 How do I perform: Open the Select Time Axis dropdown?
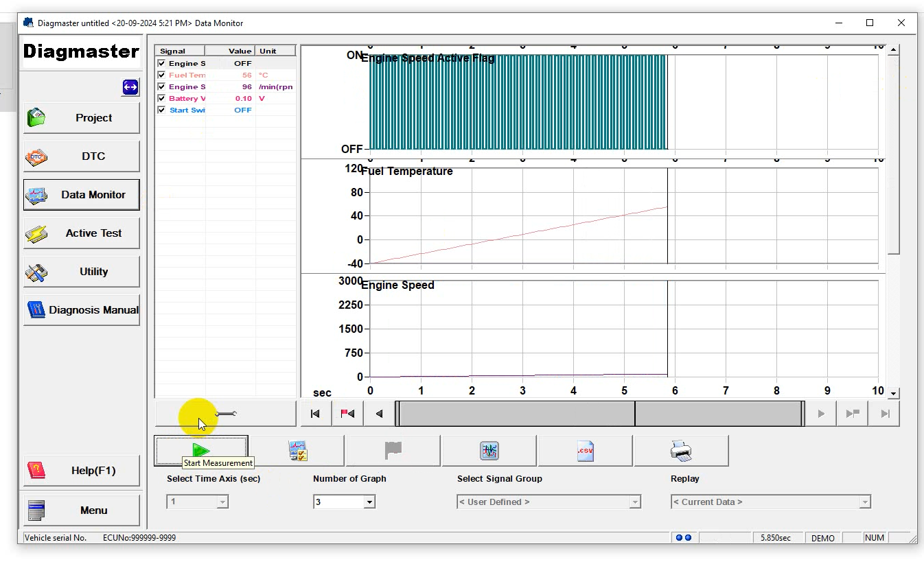point(222,502)
